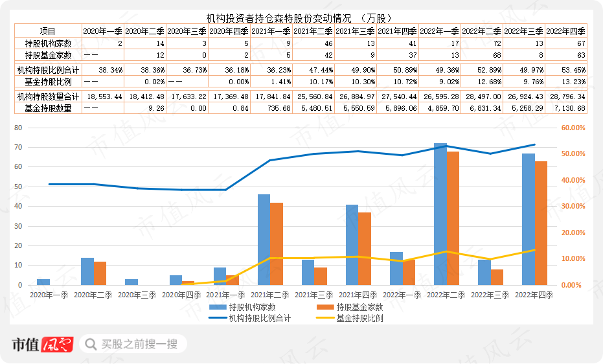Select the 2020年一季 table header
This screenshot has height=364, width=603.
[x=103, y=31]
